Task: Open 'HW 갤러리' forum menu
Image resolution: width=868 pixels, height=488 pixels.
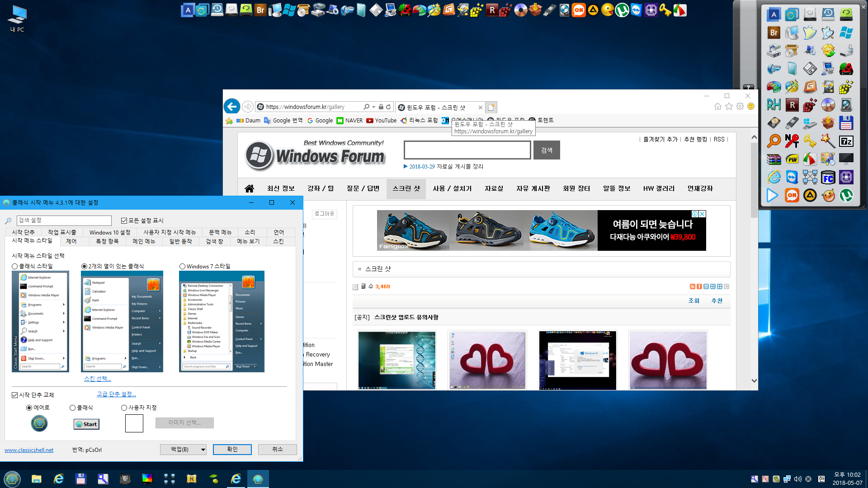Action: click(x=659, y=188)
